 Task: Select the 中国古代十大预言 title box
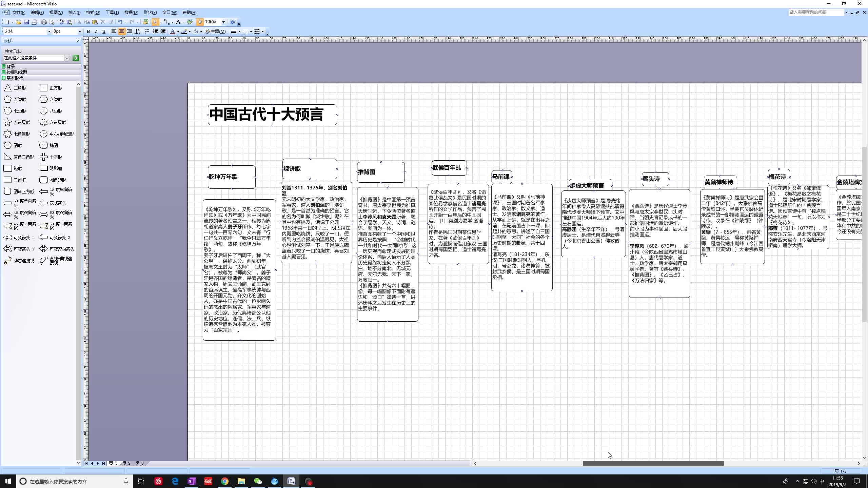tap(272, 115)
